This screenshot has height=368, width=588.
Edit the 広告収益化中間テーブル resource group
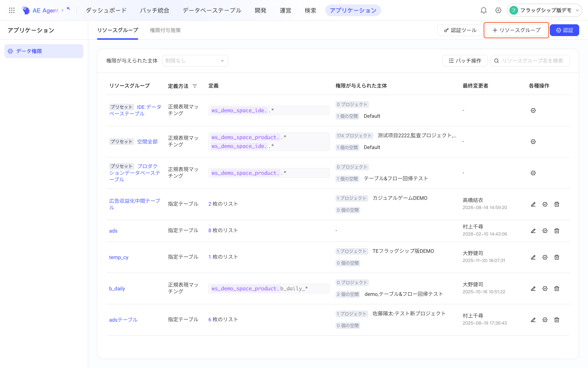533,204
